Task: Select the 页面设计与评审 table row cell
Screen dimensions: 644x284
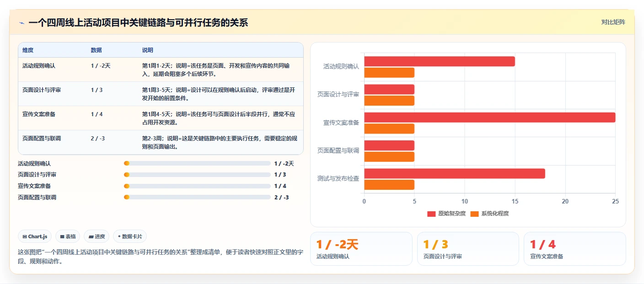Action: point(42,90)
